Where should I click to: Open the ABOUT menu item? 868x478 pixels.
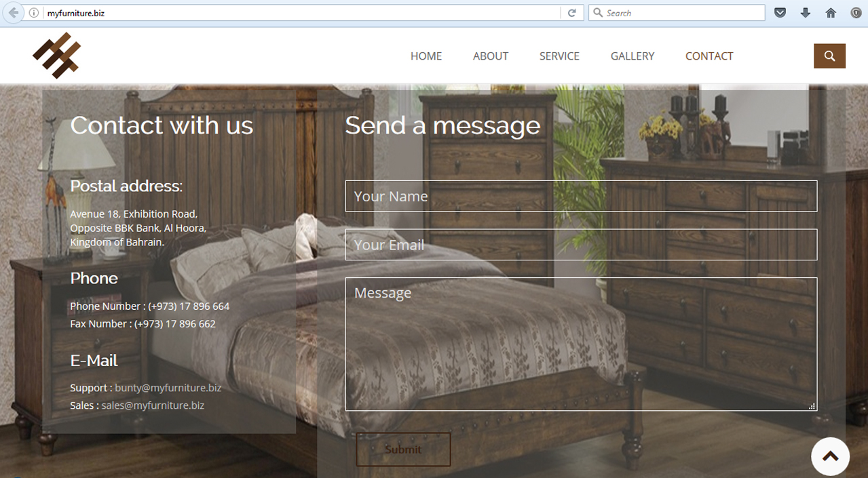tap(491, 56)
